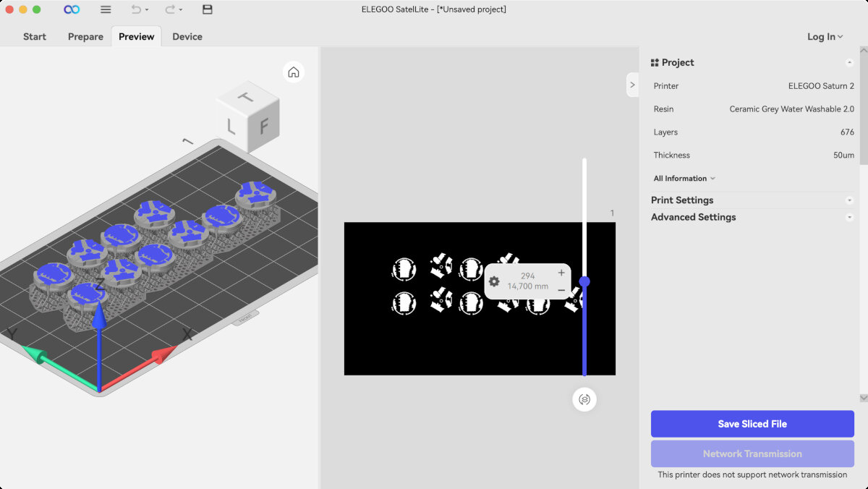868x489 pixels.
Task: Select the T face on view cube
Action: (247, 97)
